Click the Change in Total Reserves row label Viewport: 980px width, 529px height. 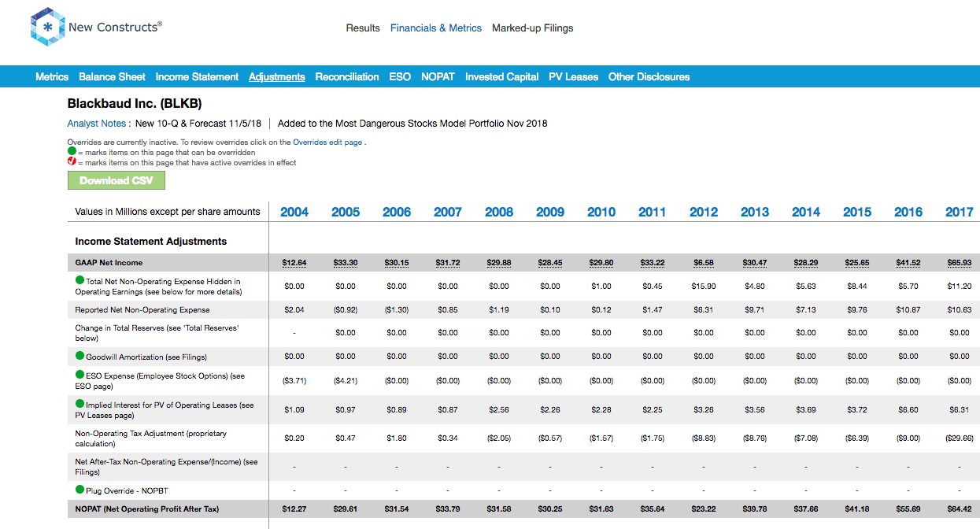pyautogui.click(x=157, y=333)
